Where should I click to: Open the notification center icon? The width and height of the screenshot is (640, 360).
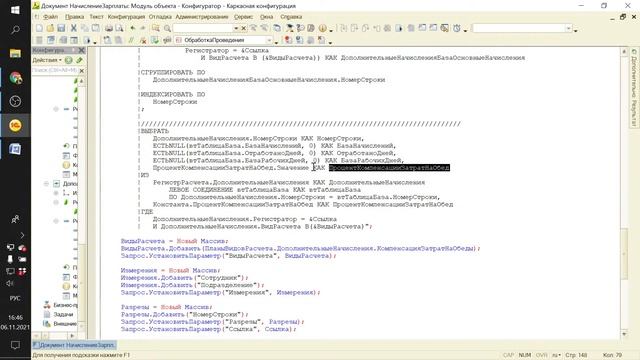tap(16, 345)
